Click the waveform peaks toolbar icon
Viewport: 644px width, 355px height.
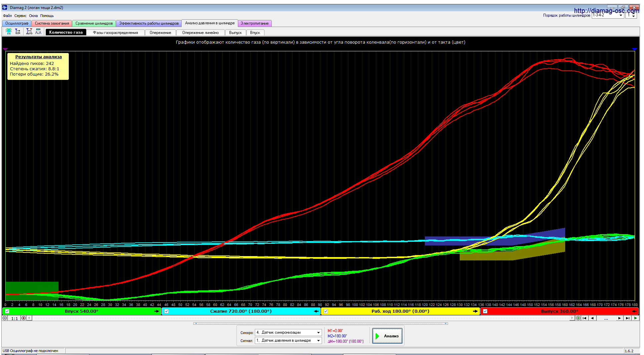(38, 32)
